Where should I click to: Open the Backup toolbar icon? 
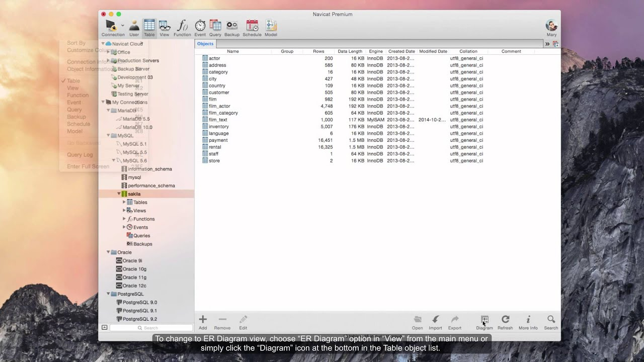coord(232,26)
